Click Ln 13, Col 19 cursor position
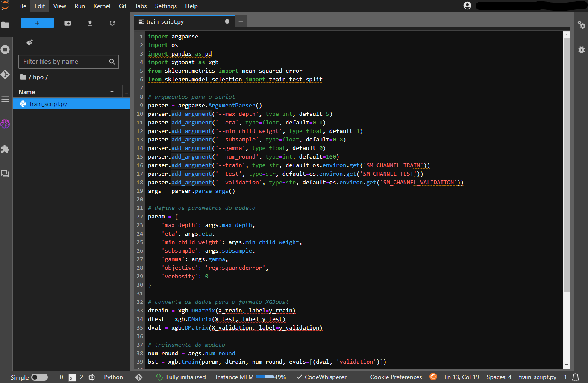 click(462, 377)
